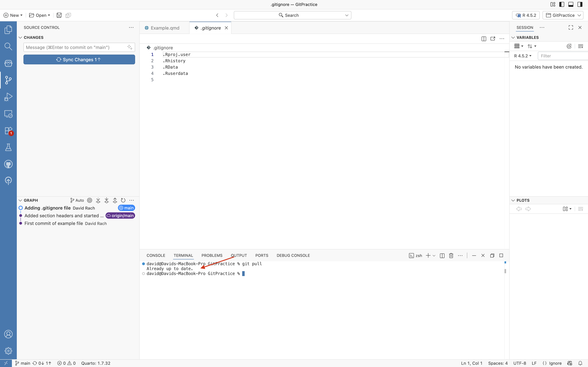This screenshot has width=588, height=367.
Task: Toggle the bottom panel layout button
Action: click(571, 4)
